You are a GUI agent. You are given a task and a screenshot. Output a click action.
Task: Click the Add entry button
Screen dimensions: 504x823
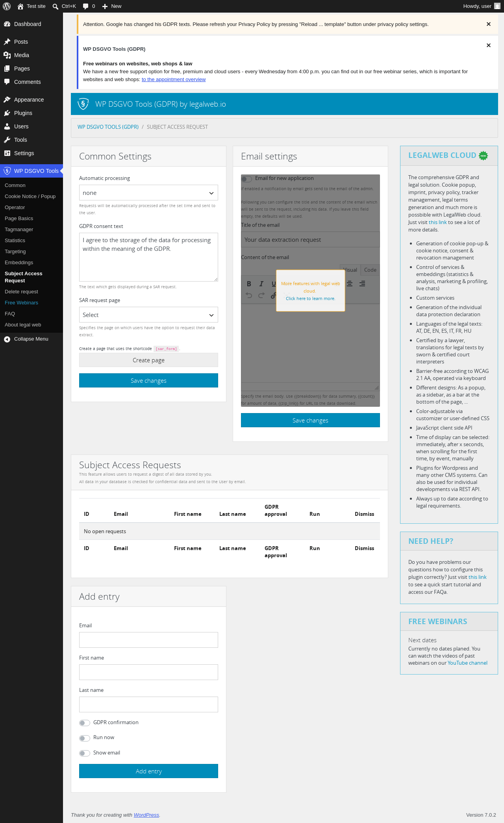click(148, 771)
